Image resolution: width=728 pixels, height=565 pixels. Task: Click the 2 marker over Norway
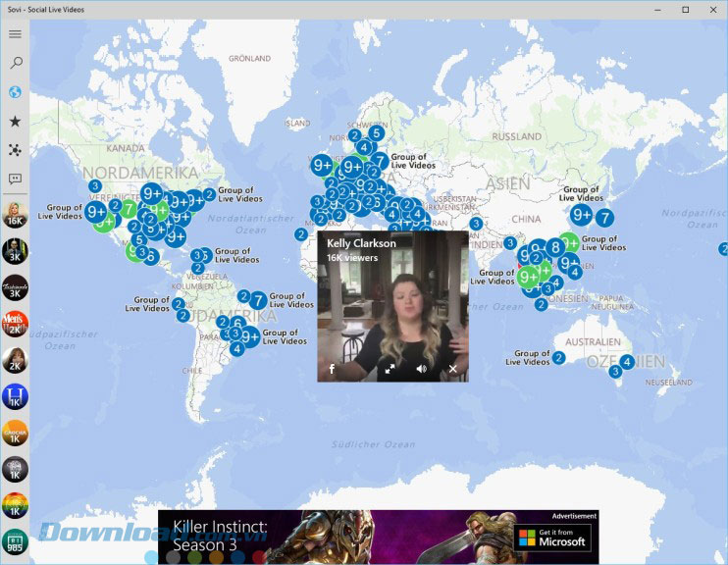355,135
